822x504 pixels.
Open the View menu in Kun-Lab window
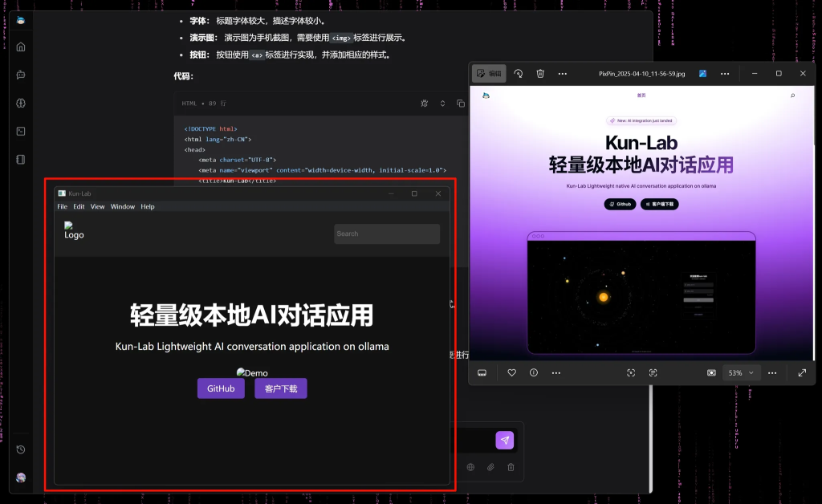click(x=97, y=206)
